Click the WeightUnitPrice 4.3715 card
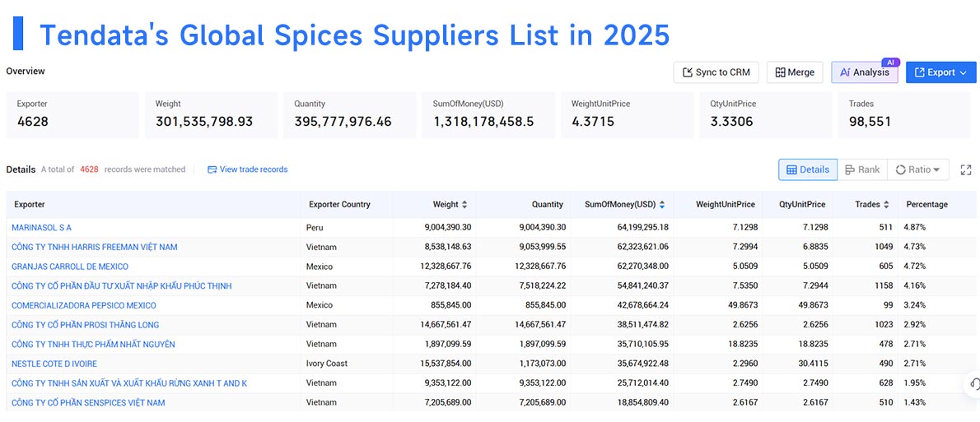Image resolution: width=980 pixels, height=422 pixels. point(628,115)
